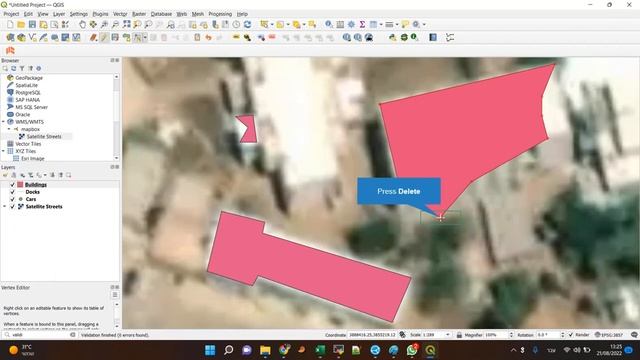Expand the Satellite Streets layer legend arrow
Screen dimensions: 640x360
pos(4,207)
